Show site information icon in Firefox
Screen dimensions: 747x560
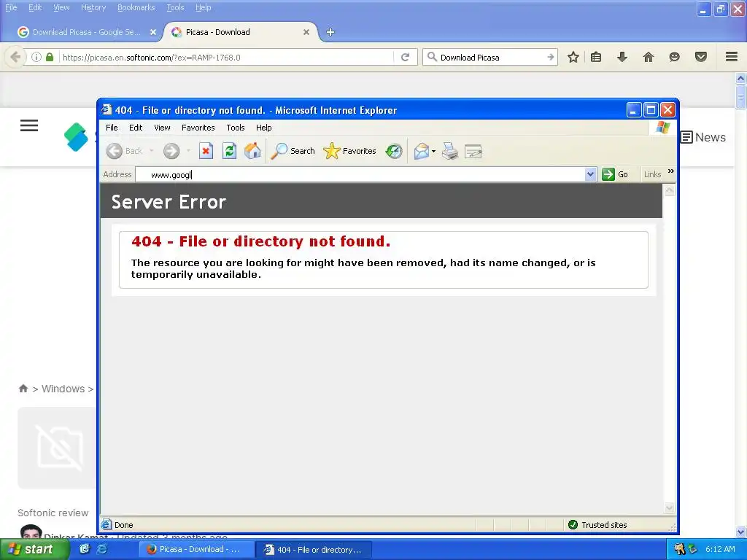36,57
